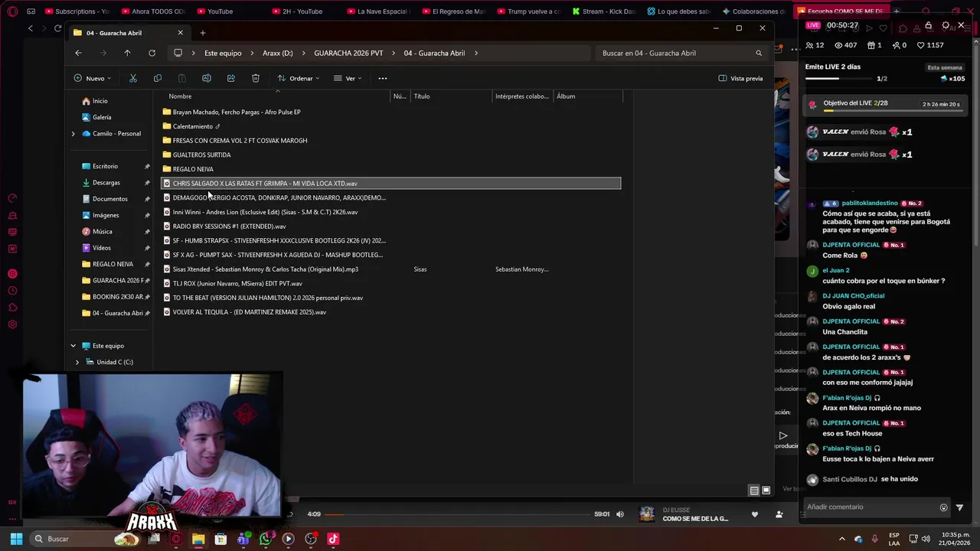Click the Rename icon in Explorer toolbar
The image size is (980, 551).
click(207, 78)
